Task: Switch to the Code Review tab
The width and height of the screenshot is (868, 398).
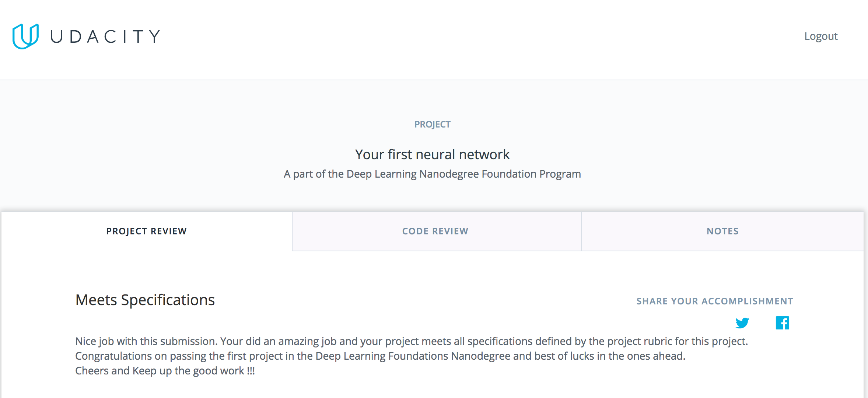Action: point(435,231)
